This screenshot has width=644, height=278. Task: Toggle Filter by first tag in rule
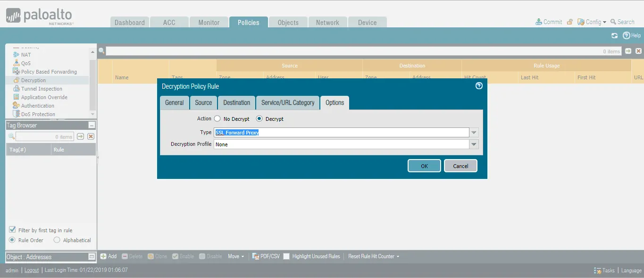click(13, 230)
